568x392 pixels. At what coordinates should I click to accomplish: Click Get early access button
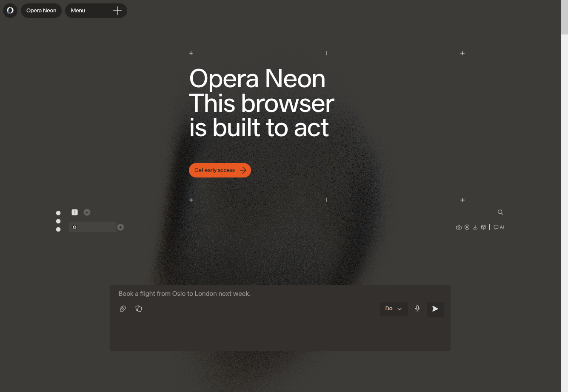click(220, 170)
